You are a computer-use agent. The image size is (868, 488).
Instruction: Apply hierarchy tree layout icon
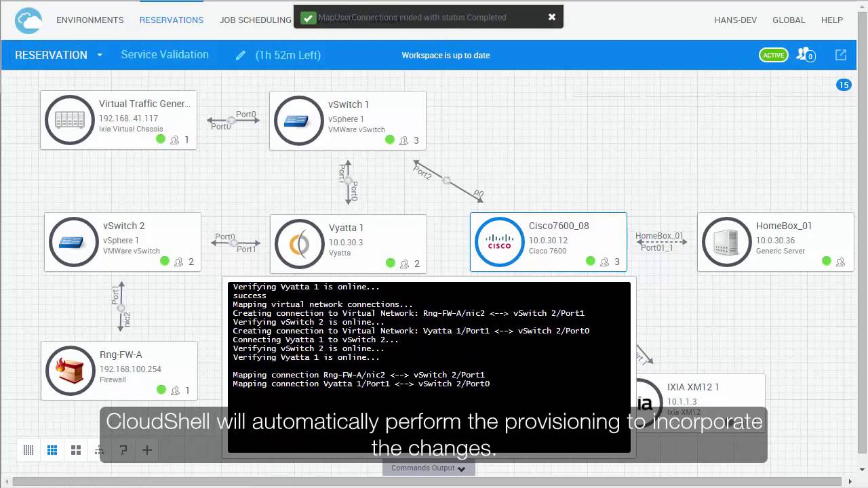[x=100, y=450]
